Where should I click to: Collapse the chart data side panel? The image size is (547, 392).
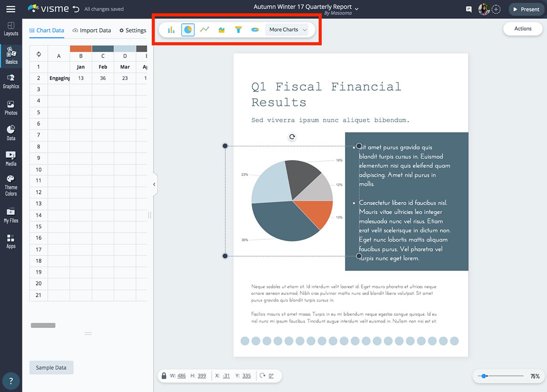[154, 184]
